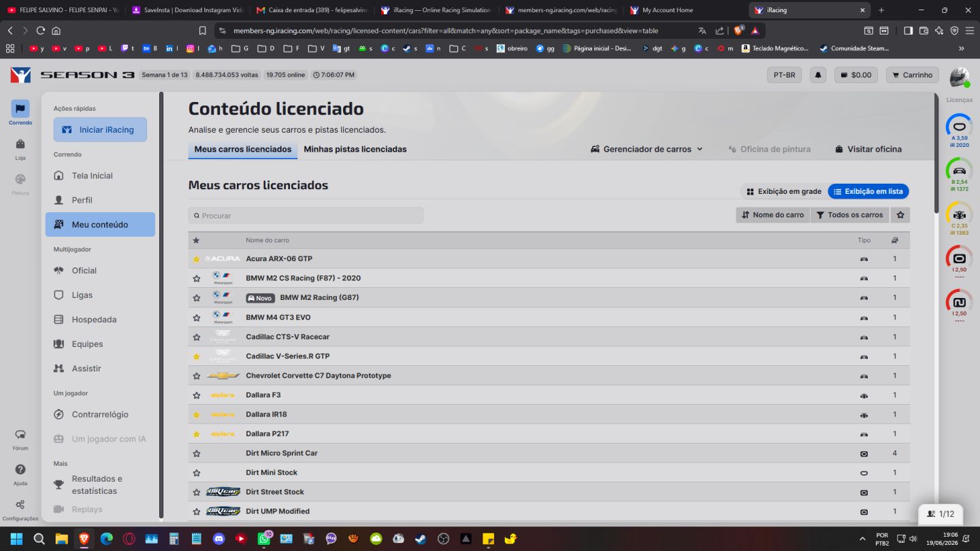Switch to Minhas pistas licenciadas tab
The width and height of the screenshot is (980, 551).
pyautogui.click(x=355, y=149)
